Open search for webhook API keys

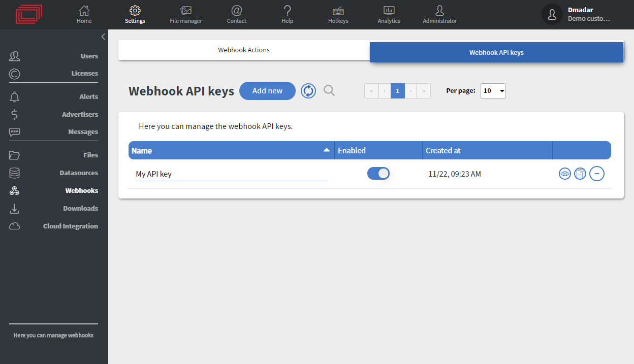[329, 90]
